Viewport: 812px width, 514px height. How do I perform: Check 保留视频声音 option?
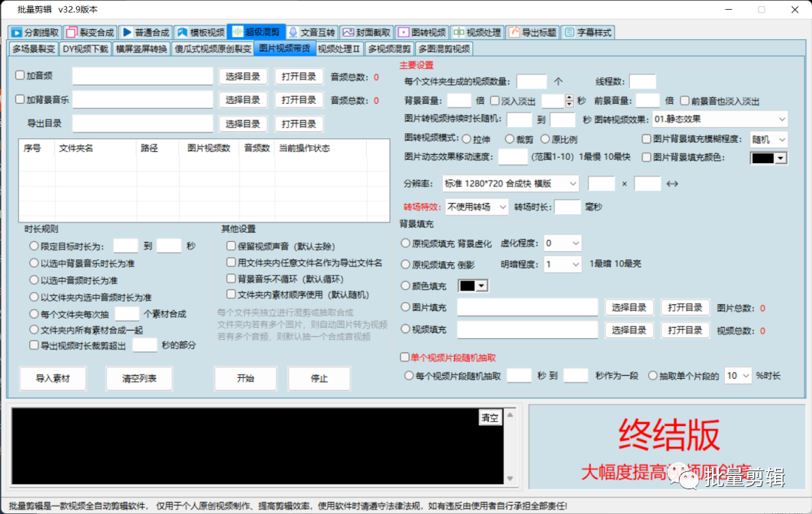231,246
